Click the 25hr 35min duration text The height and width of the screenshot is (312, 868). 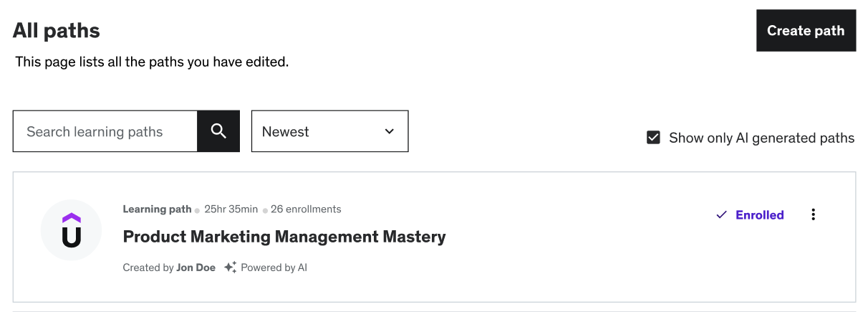point(231,209)
